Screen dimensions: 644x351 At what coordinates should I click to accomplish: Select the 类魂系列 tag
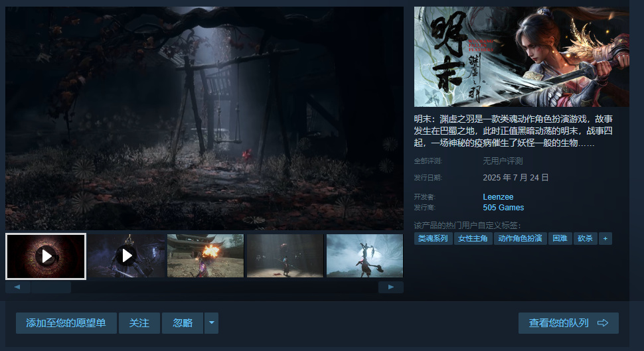433,238
